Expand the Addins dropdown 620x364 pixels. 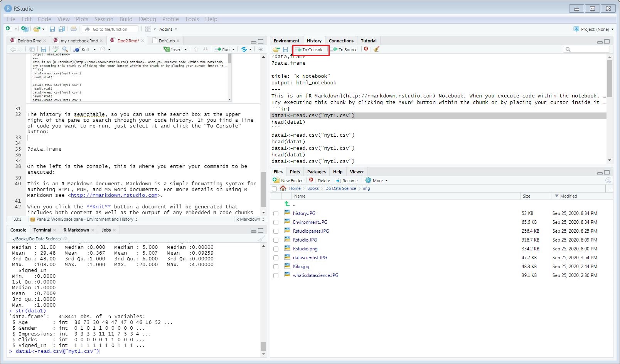coord(168,29)
